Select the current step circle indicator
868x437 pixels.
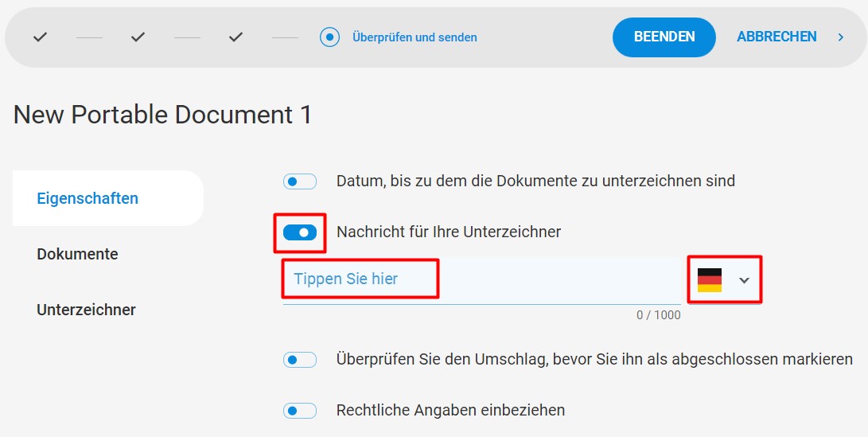(x=329, y=37)
